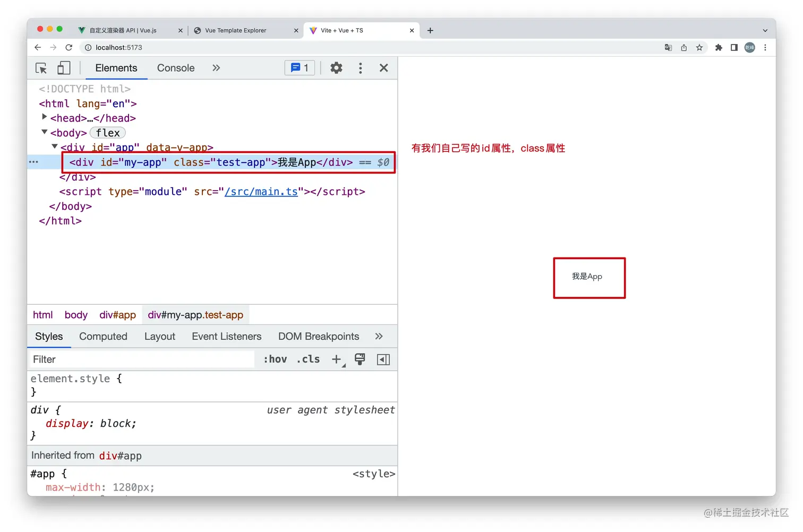Open the issues counter badge
Image resolution: width=803 pixels, height=532 pixels.
300,68
